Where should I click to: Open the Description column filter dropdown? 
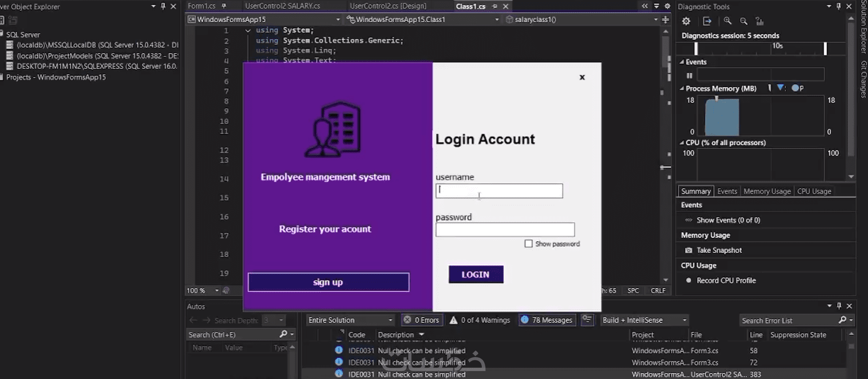point(422,334)
